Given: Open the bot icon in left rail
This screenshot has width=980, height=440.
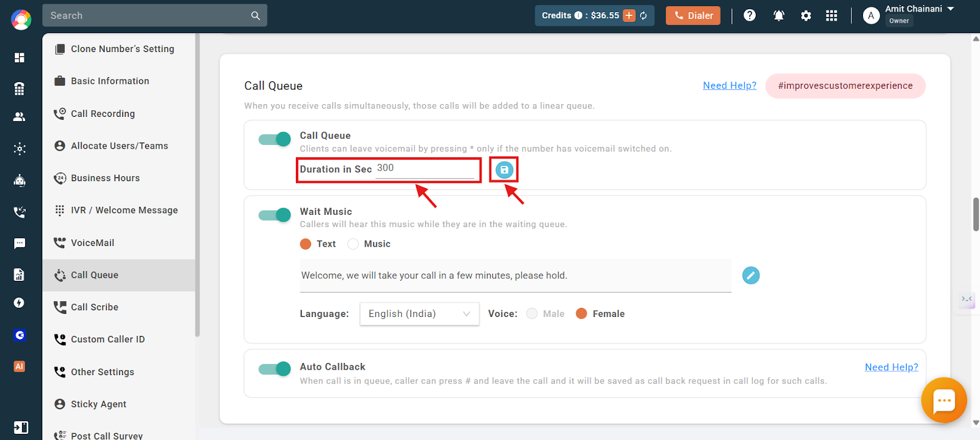Looking at the screenshot, I should coord(20,181).
